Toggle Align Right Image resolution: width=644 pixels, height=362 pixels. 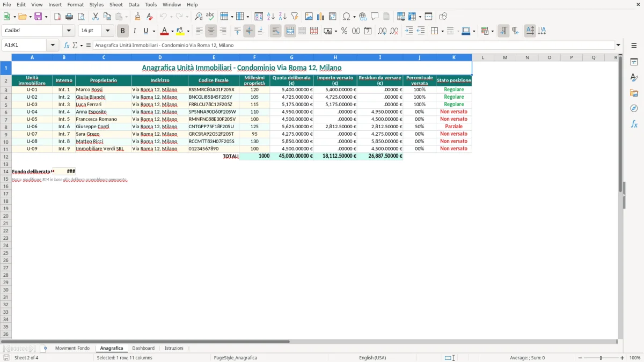[x=223, y=31]
